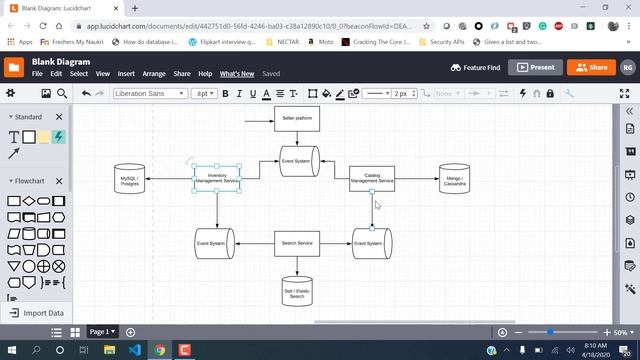This screenshot has height=360, width=640.
Task: Select the hexagon preparation flowchart shape
Action: click(x=58, y=217)
